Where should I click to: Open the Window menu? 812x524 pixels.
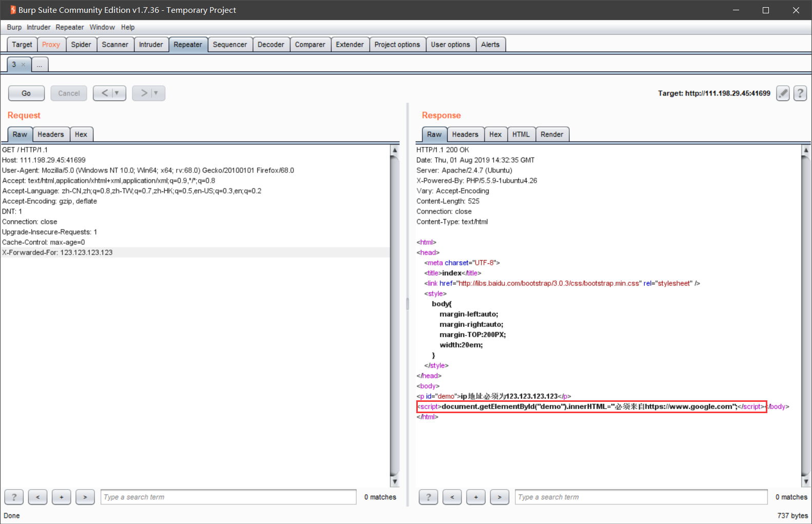(102, 27)
